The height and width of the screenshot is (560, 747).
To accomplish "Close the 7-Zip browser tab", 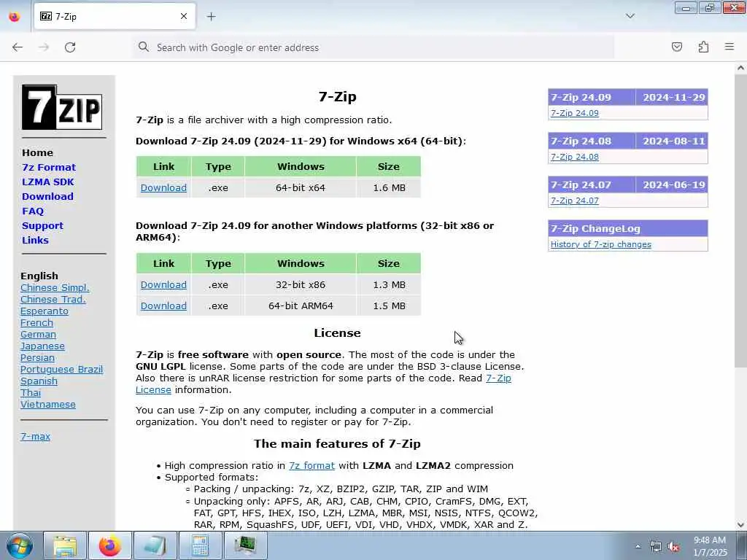I will coord(184,16).
